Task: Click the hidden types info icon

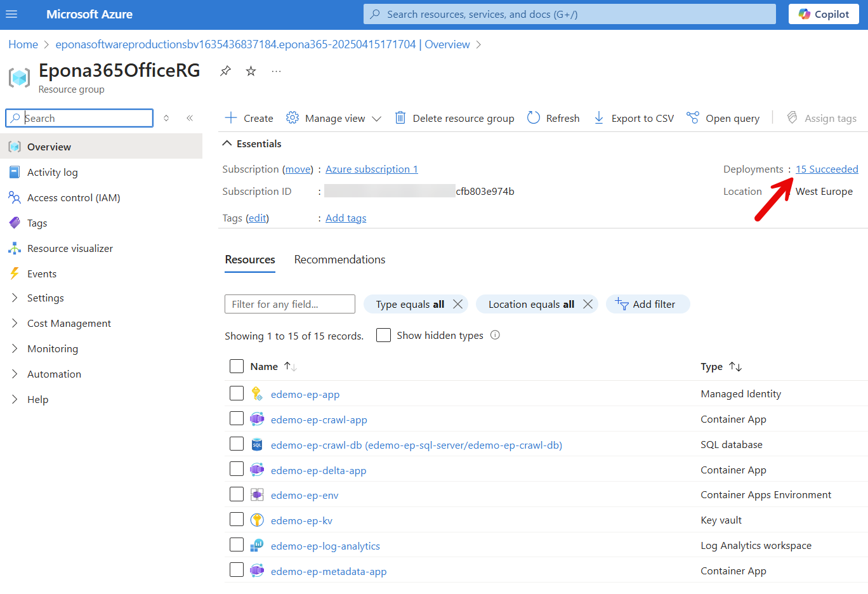Action: [495, 335]
